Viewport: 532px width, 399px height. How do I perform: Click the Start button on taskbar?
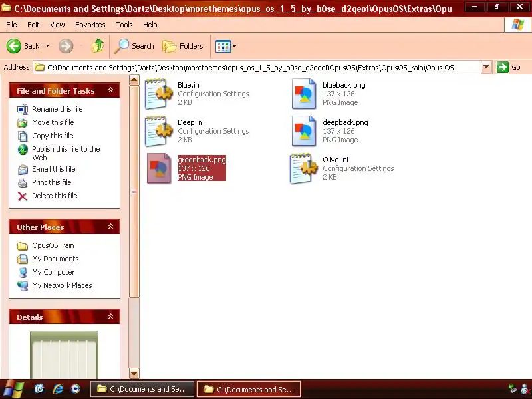point(13,389)
